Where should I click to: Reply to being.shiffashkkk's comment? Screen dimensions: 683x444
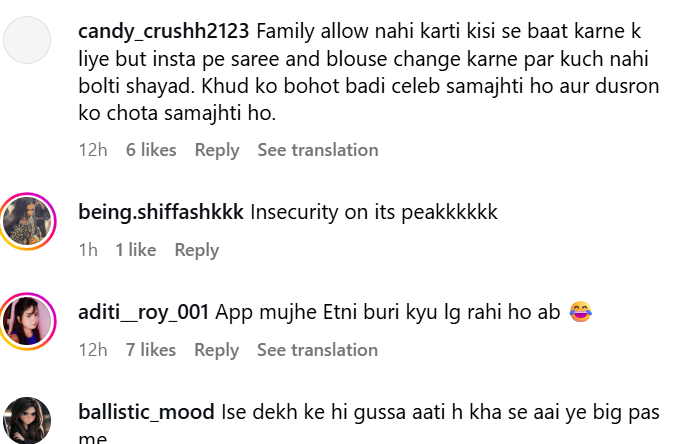tap(196, 250)
